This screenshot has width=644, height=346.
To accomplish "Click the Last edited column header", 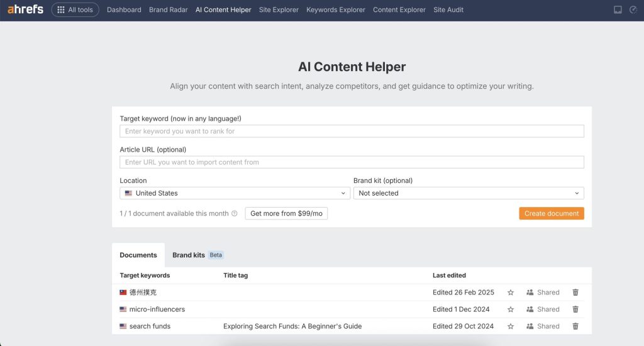I will 449,276.
